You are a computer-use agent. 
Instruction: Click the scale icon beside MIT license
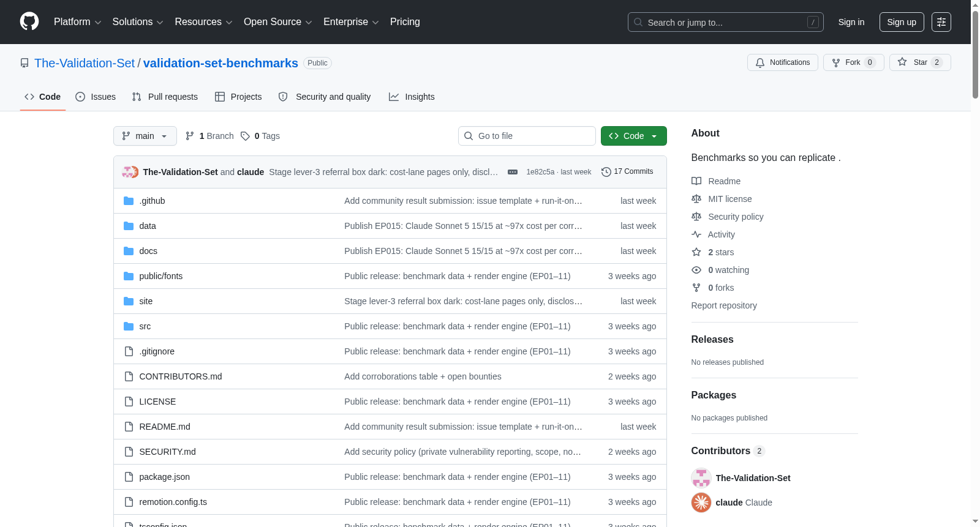[x=696, y=199]
